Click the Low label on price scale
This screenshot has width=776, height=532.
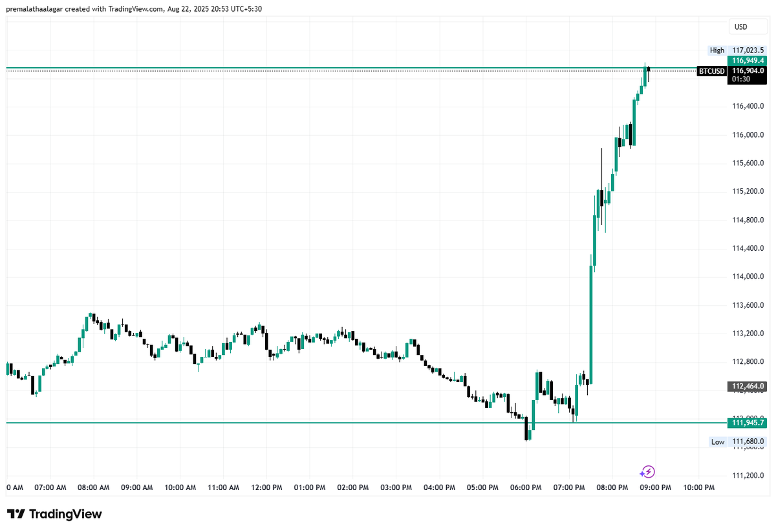pos(718,442)
